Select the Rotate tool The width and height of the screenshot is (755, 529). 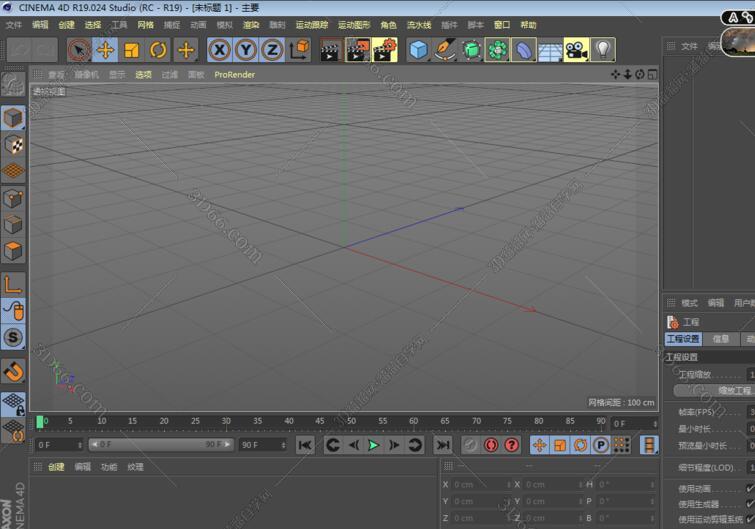tap(158, 50)
